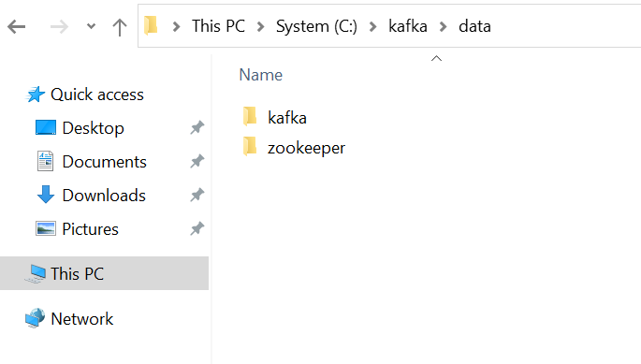Go up one folder level

[120, 27]
